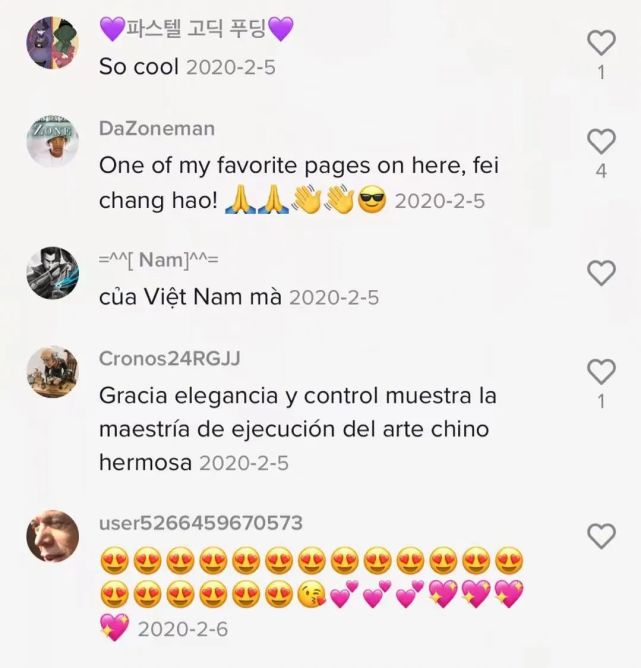641x668 pixels.
Task: Tap heart on the "của Việt Nam mà" comment
Action: pos(601,273)
